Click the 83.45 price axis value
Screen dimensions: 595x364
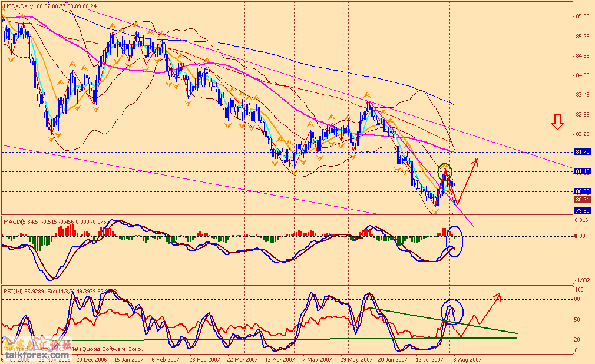point(583,94)
